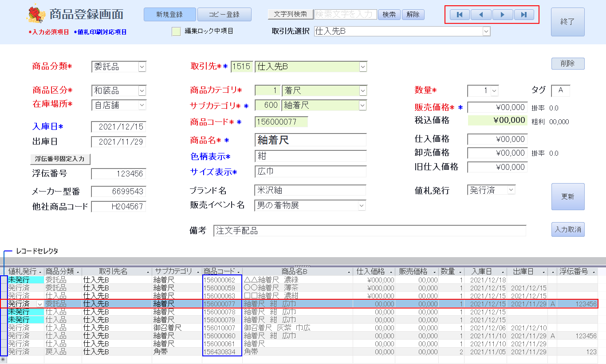Open the 数量 dropdown

[x=494, y=90]
